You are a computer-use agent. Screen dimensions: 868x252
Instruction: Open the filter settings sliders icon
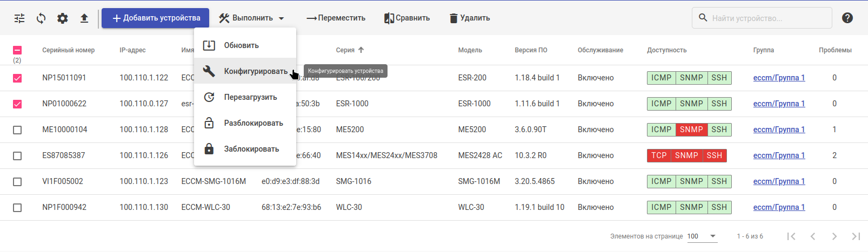pos(19,18)
